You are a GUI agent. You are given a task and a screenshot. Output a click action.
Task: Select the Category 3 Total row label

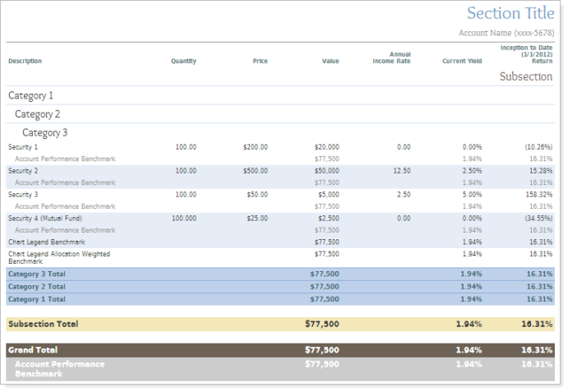coord(36,274)
